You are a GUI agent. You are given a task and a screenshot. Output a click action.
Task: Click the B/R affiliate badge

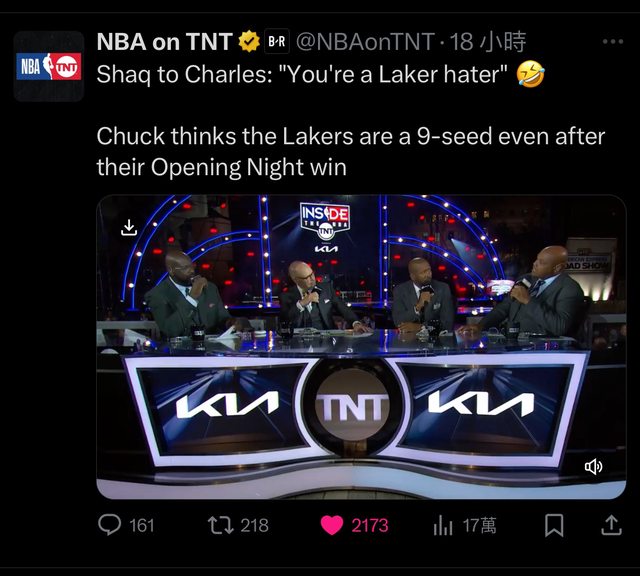pyautogui.click(x=277, y=41)
